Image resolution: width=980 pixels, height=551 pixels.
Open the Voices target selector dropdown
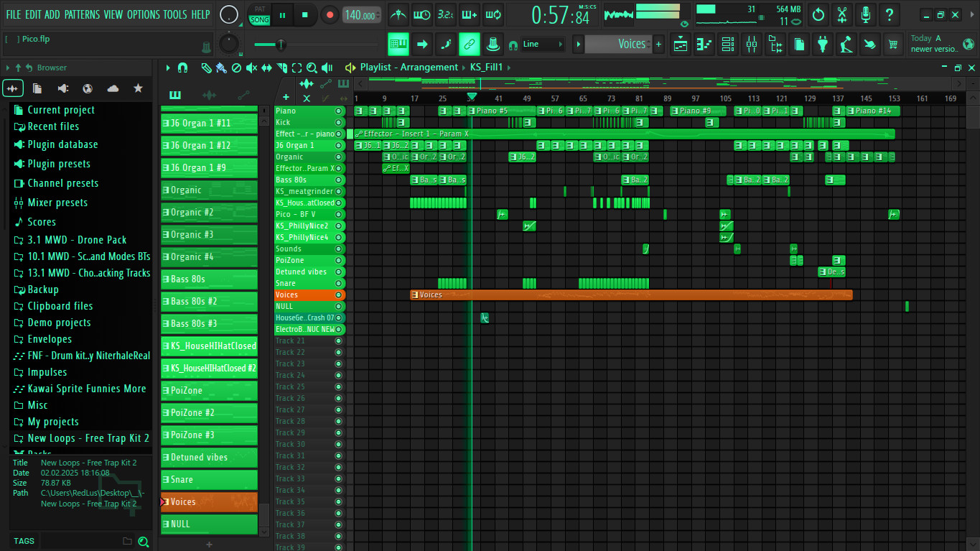(624, 44)
